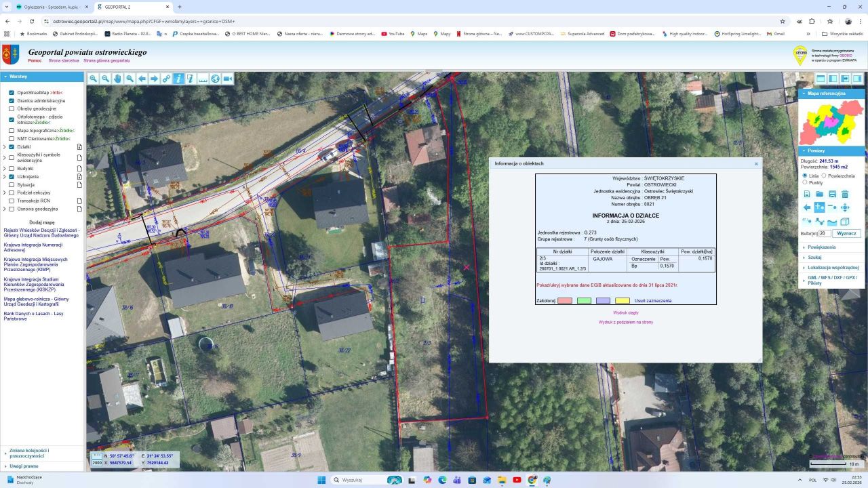Switch to the Ogłoszenia browser tab
Image resolution: width=868 pixels, height=488 pixels.
[x=49, y=7]
